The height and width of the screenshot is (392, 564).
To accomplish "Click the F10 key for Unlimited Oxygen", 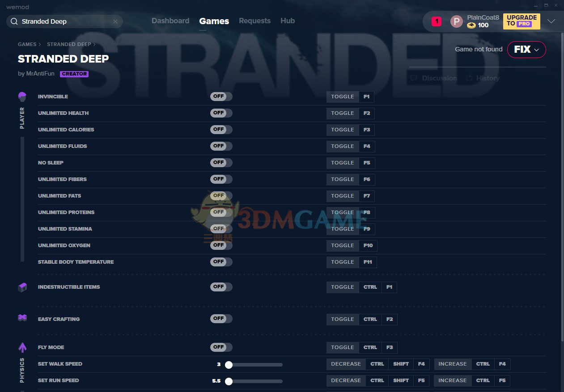I will click(x=368, y=245).
